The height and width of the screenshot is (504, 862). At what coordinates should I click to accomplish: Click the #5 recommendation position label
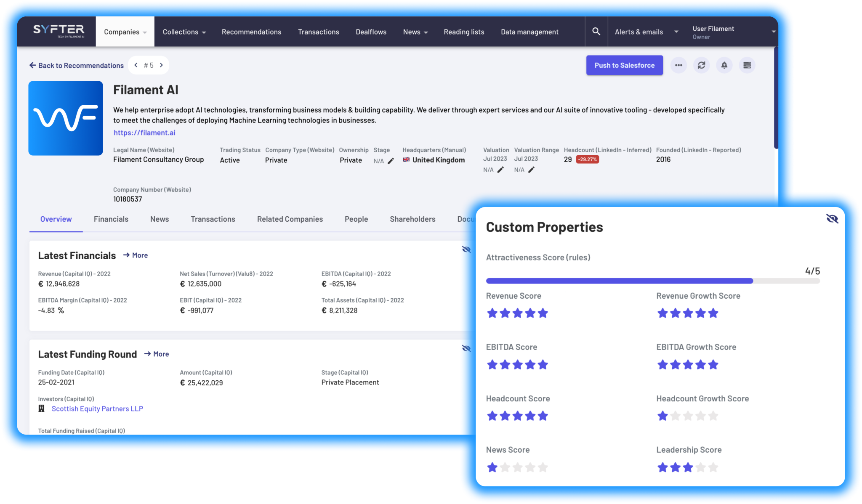click(x=149, y=65)
